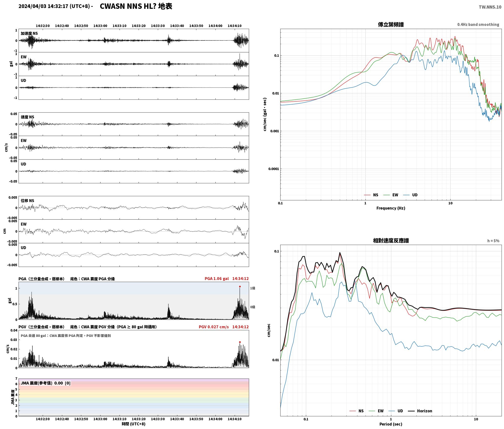Click the JMA 震度 reference value label
The width and height of the screenshot is (504, 429).
pyautogui.click(x=46, y=383)
